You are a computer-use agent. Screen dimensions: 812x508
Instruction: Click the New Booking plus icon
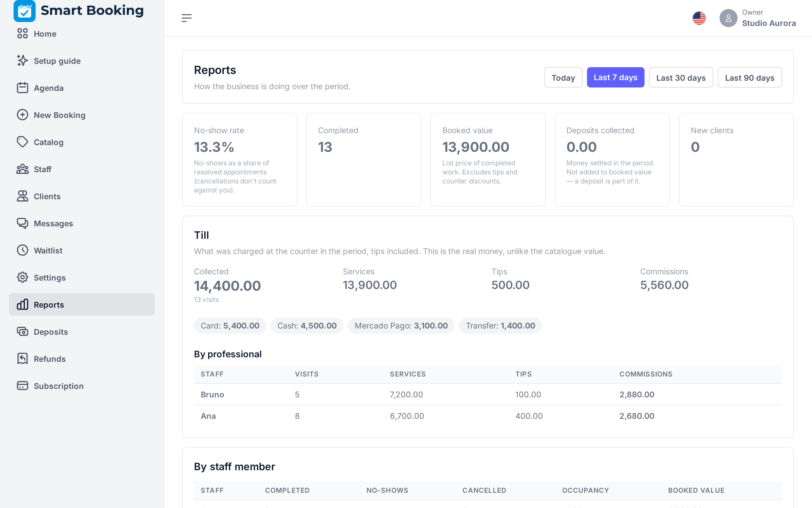pyautogui.click(x=23, y=115)
